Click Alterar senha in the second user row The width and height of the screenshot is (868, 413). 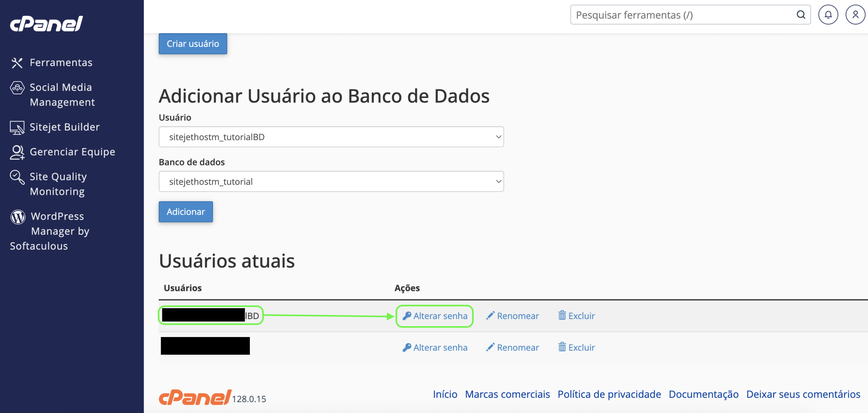click(x=435, y=348)
